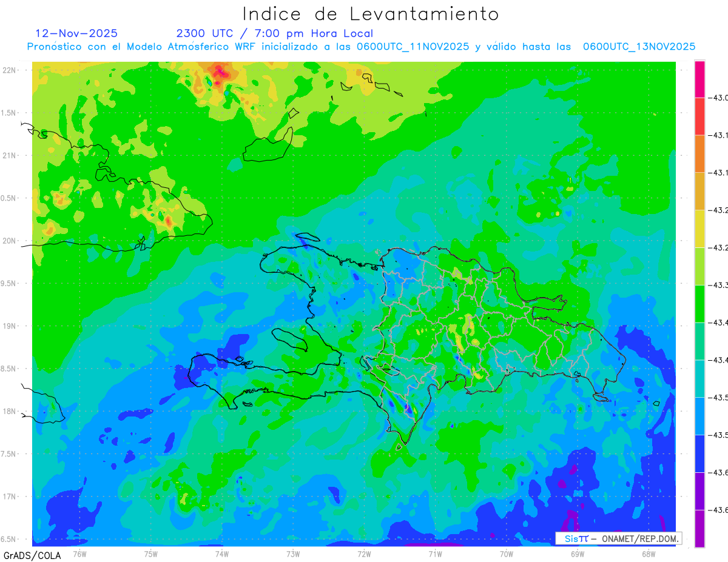
Task: Click the "74W" longitude label
Action: (x=222, y=554)
